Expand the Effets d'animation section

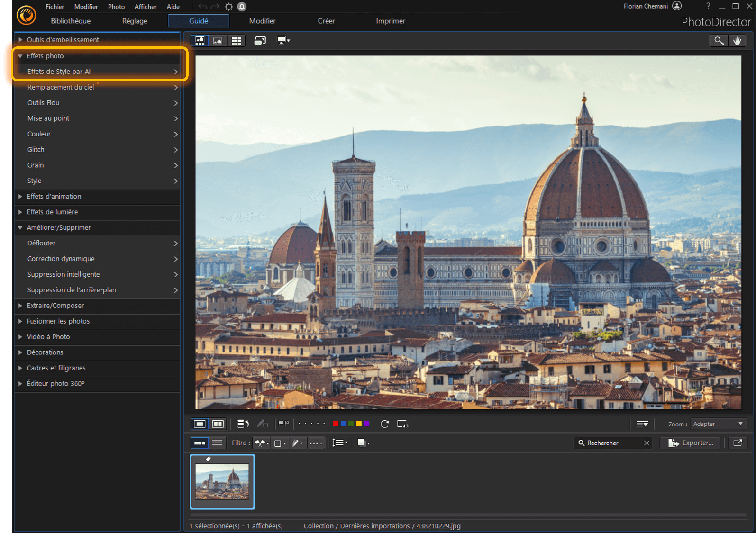tap(54, 196)
